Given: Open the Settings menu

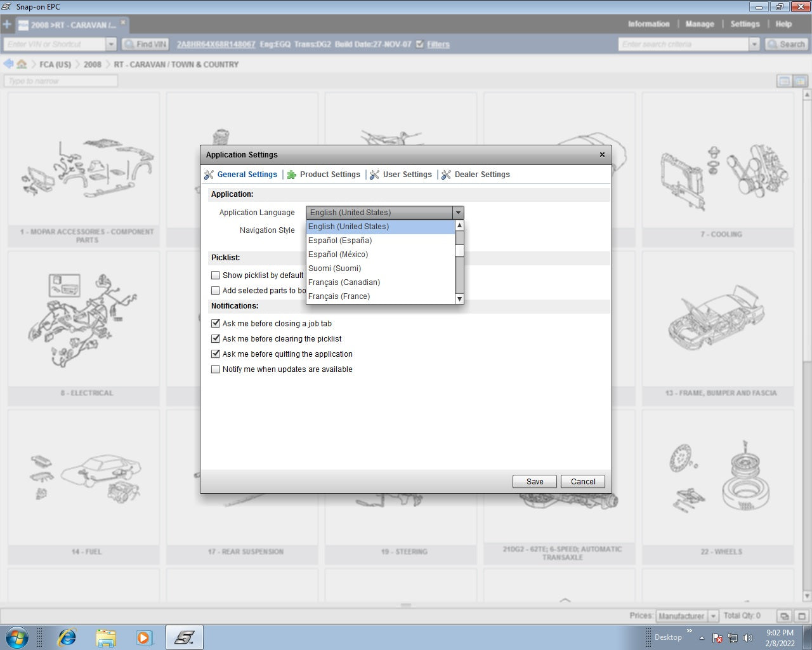Looking at the screenshot, I should click(x=745, y=24).
